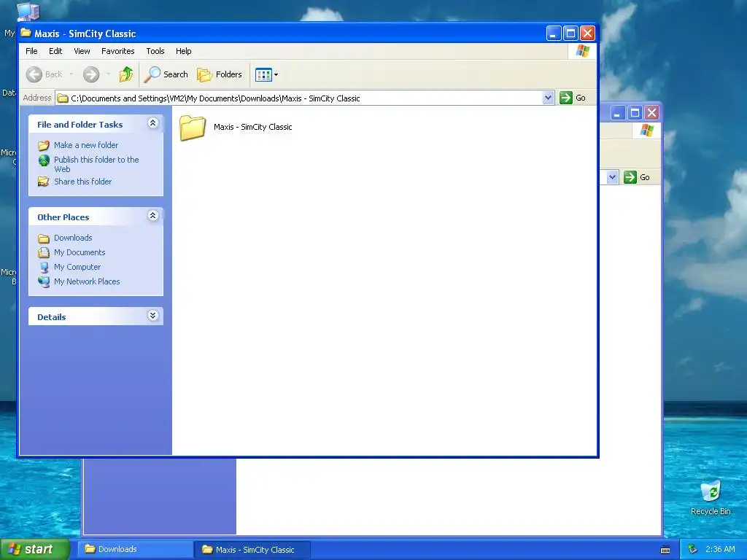
Task: Click Share this folder link
Action: click(x=82, y=182)
